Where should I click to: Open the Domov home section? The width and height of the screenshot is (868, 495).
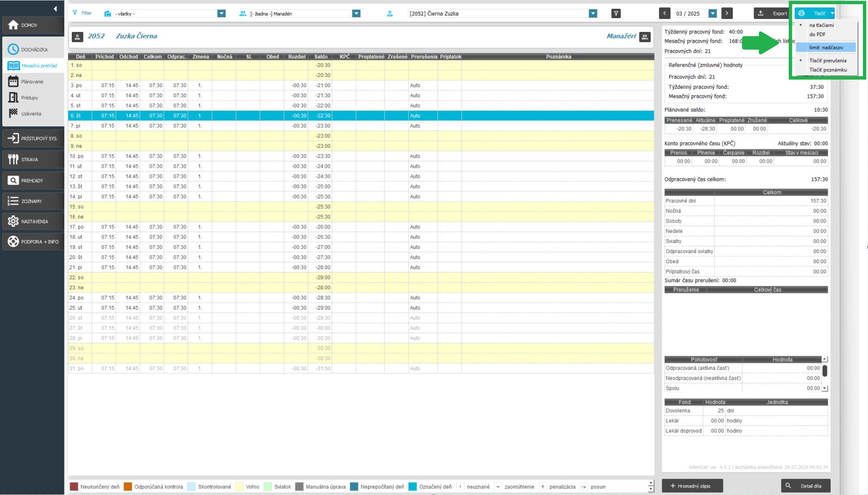point(33,25)
